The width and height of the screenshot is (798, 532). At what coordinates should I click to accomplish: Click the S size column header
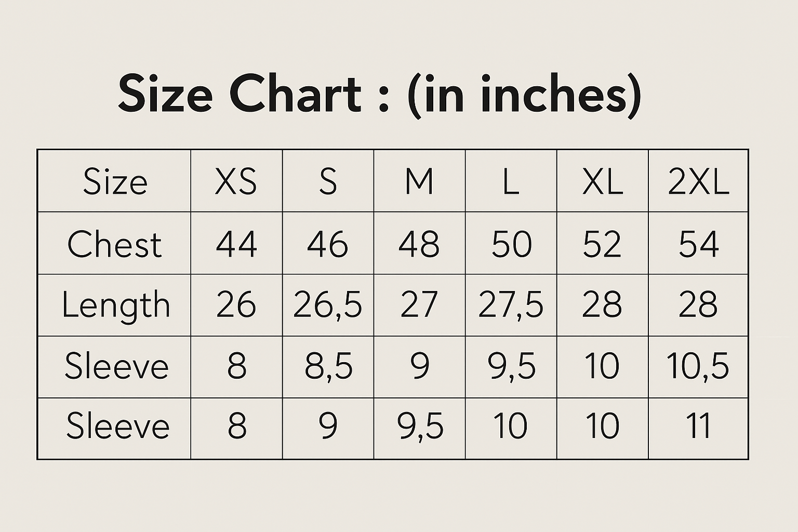pyautogui.click(x=328, y=181)
